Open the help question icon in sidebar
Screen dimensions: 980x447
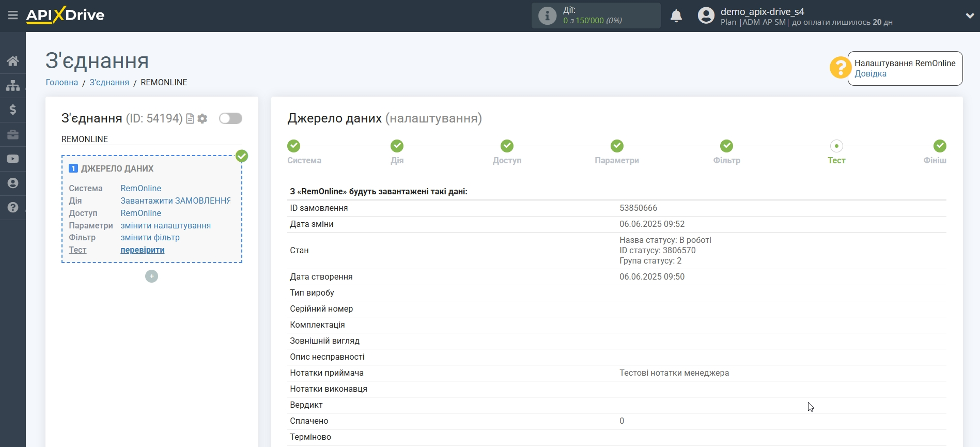pyautogui.click(x=13, y=207)
